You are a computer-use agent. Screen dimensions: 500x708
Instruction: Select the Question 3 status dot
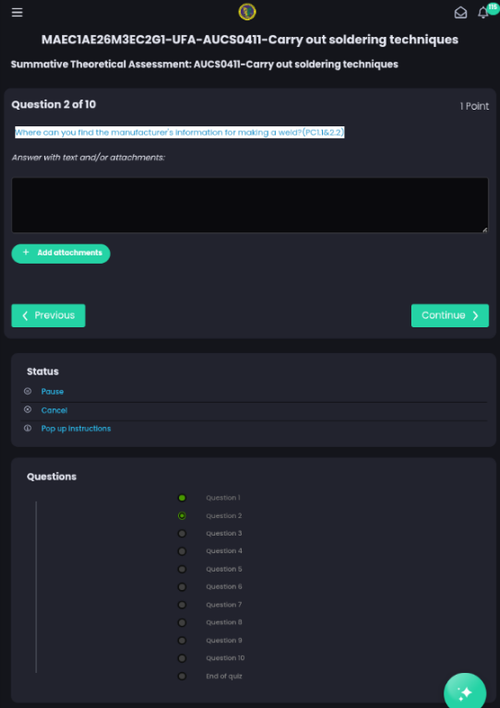[182, 534]
